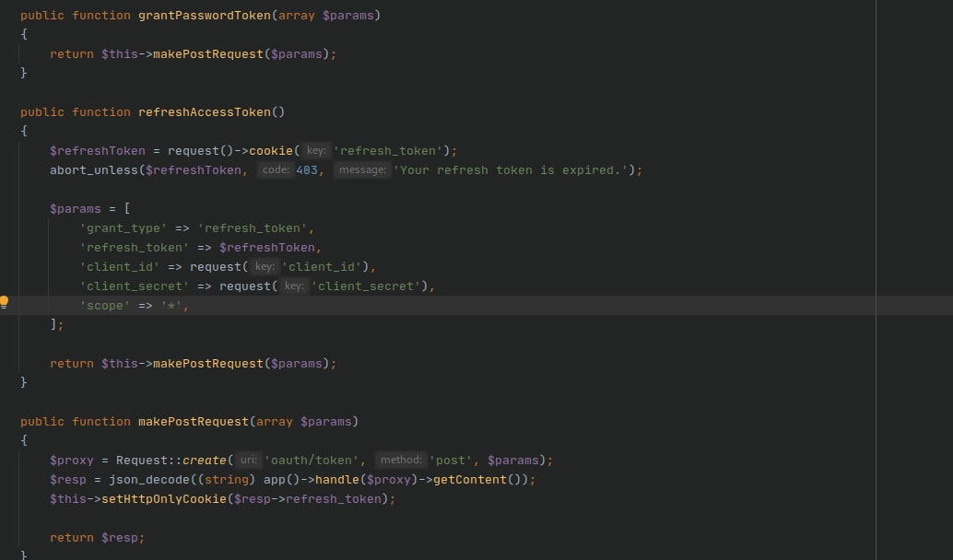Click the 'key:' hint before 'refresh_token'
Image resolution: width=953 pixels, height=560 pixels.
click(315, 151)
